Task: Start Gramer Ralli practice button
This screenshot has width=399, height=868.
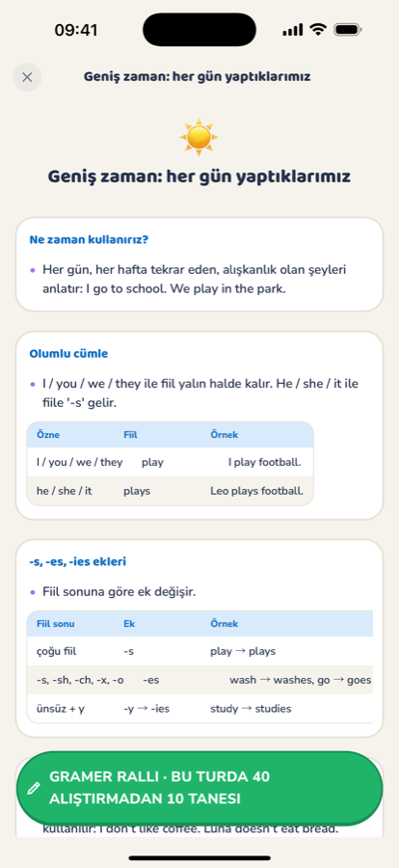Action: tap(199, 788)
